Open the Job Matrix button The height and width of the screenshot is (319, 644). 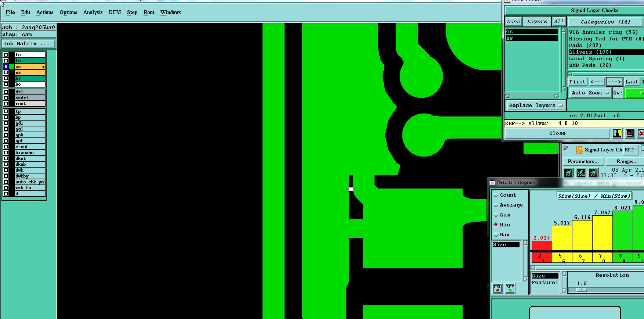28,44
